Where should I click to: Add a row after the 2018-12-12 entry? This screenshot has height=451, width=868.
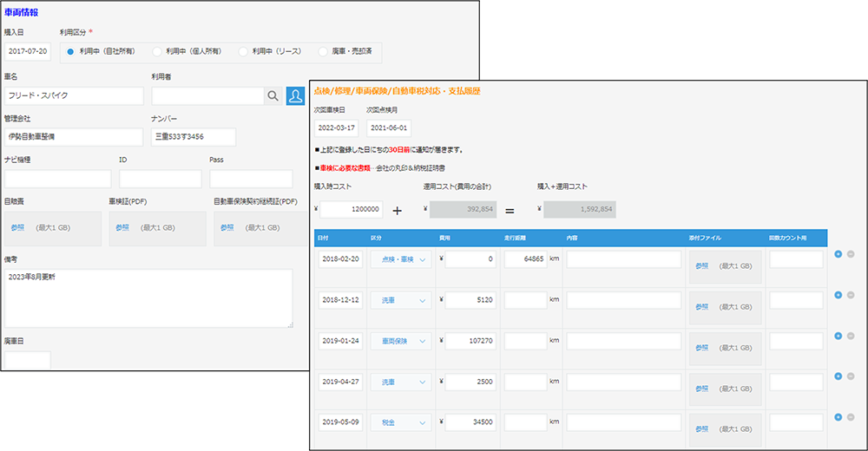click(x=838, y=295)
